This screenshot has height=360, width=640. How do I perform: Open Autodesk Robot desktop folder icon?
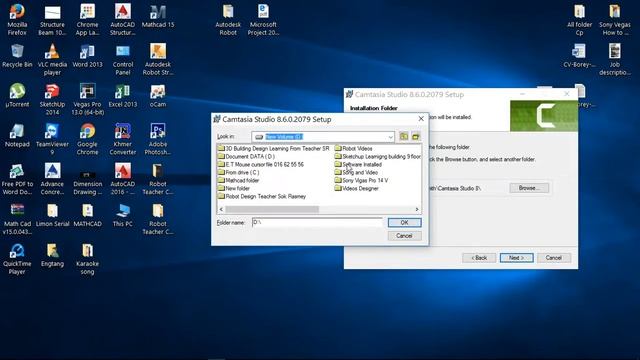pyautogui.click(x=228, y=20)
